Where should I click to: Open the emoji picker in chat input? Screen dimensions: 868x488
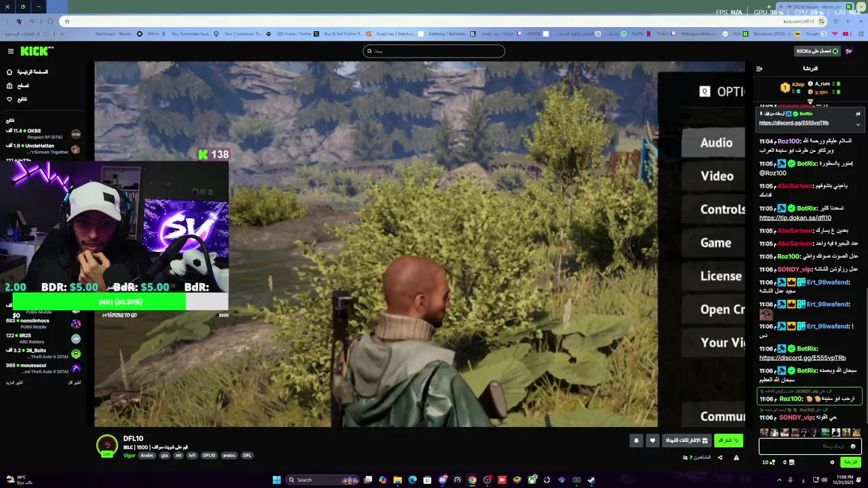pos(854,446)
